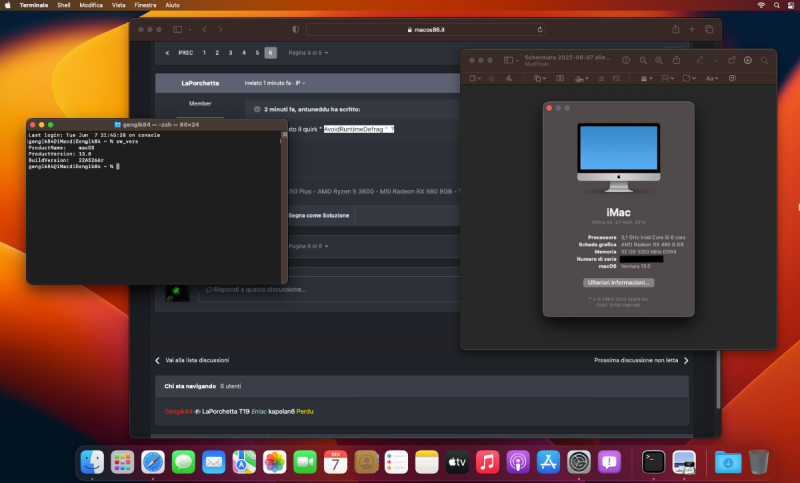
Task: Zoom in using Preview magnifier-plus icon
Action: point(659,60)
